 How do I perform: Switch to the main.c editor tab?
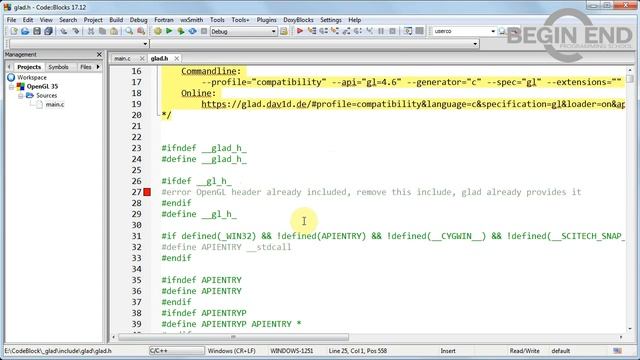tap(122, 58)
